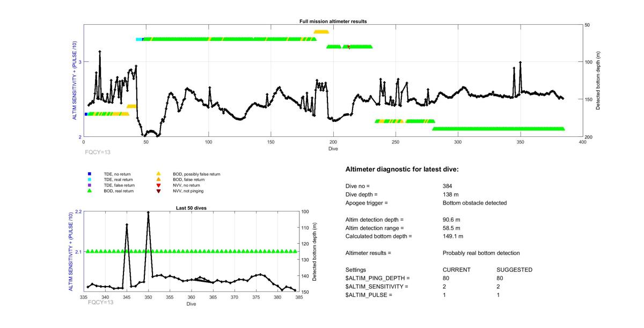This screenshot has width=644, height=328.
Task: Click the dive 350 spike peak in Last 50 dives plot
Action: click(148, 212)
